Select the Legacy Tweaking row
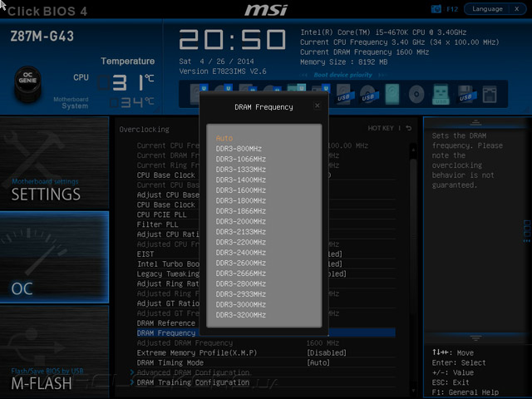The height and width of the screenshot is (399, 532). point(266,273)
